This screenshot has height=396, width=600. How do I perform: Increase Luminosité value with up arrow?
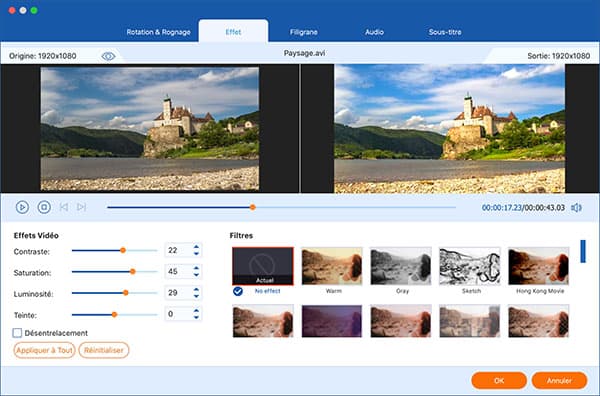click(x=196, y=290)
